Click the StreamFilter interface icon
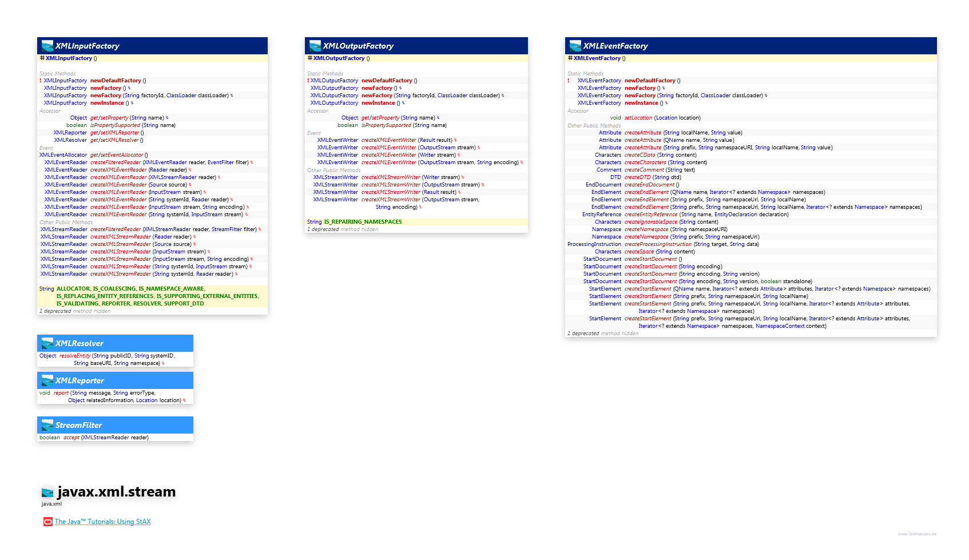 (x=47, y=425)
